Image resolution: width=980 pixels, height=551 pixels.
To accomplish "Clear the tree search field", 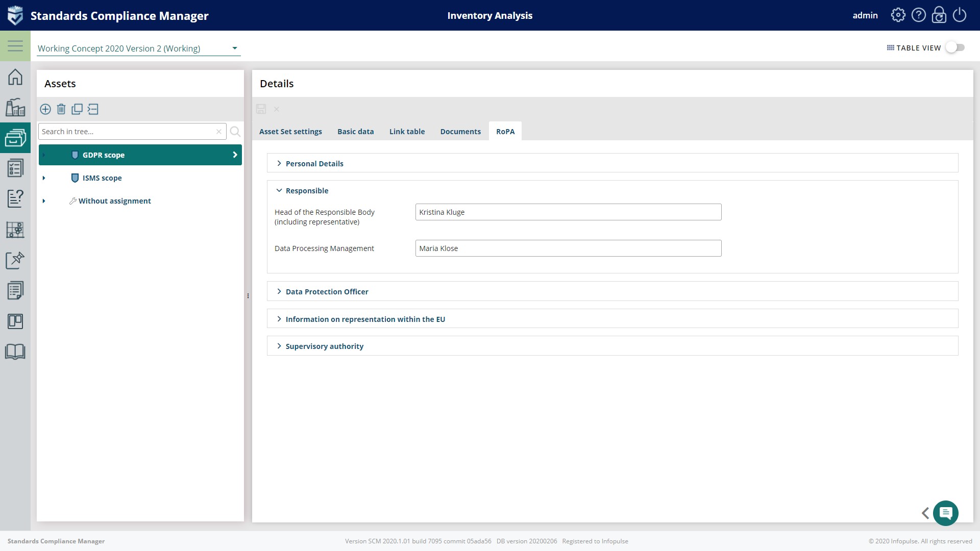I will click(x=219, y=132).
